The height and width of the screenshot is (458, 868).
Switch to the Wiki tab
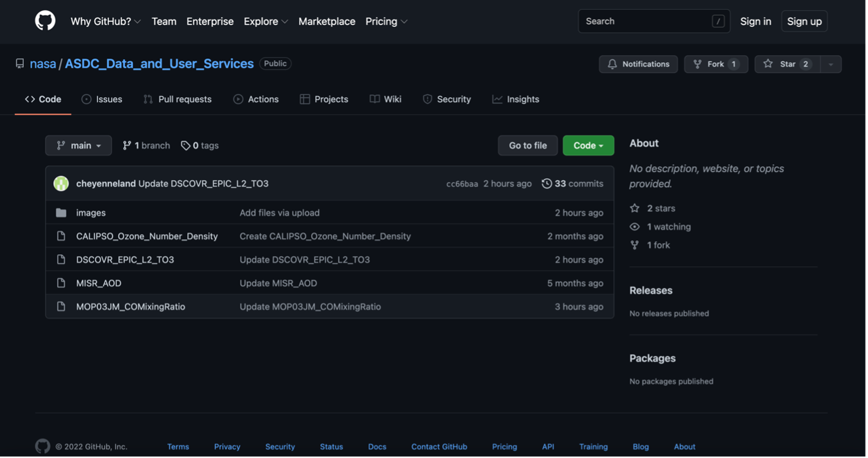click(x=386, y=99)
